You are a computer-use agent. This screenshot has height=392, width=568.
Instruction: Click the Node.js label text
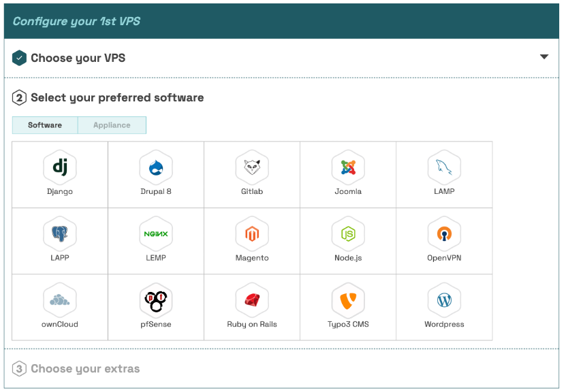[348, 258]
